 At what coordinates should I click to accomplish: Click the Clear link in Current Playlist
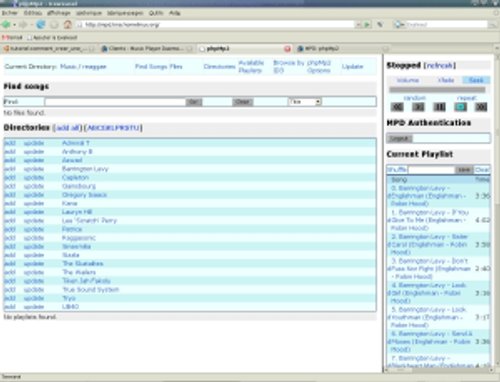(x=482, y=170)
